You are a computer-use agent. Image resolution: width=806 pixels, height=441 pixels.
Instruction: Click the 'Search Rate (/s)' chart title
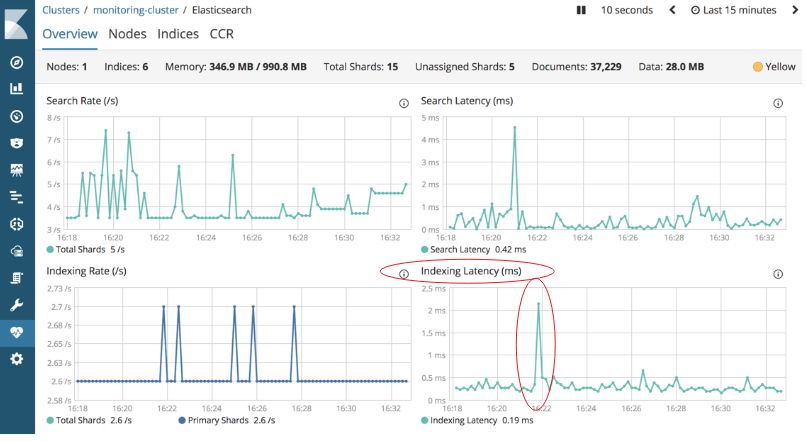pos(82,101)
